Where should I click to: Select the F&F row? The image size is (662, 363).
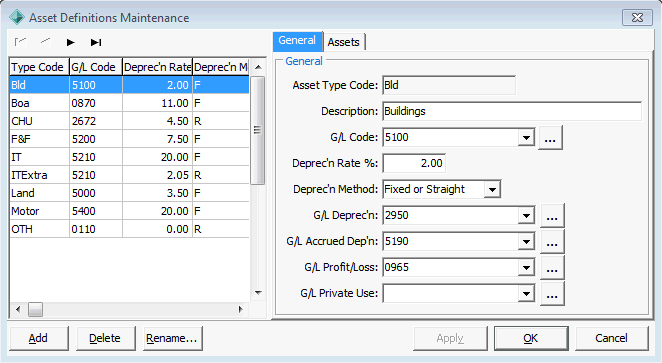(129, 139)
